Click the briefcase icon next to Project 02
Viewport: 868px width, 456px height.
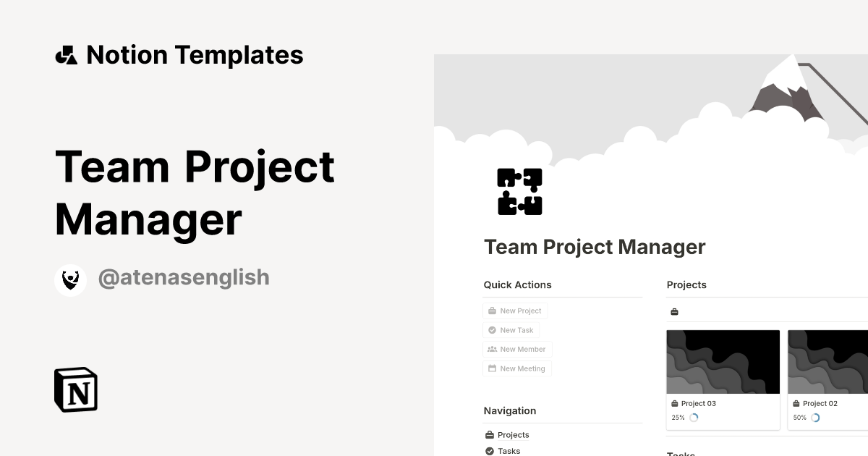(x=796, y=403)
